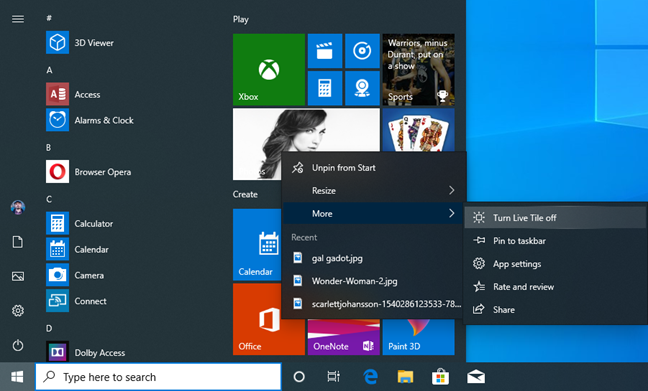This screenshot has height=391, width=648.
Task: Open the Xbox tile
Action: pyautogui.click(x=269, y=69)
